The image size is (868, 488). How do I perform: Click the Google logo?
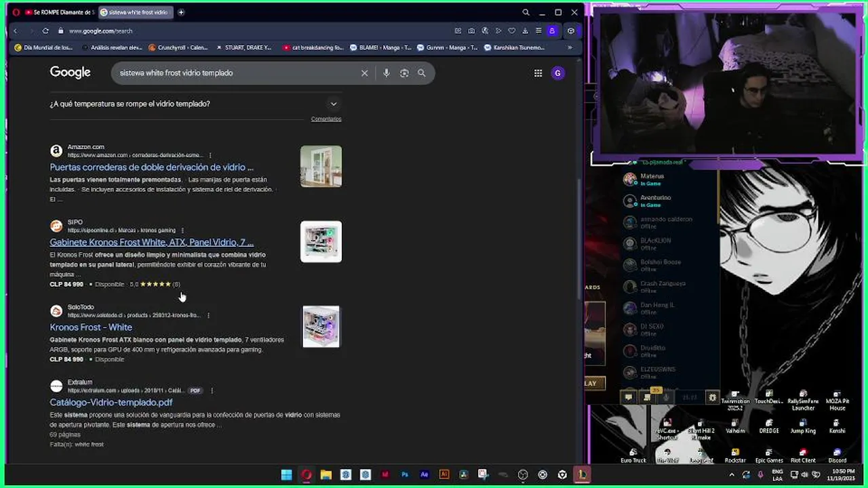[70, 73]
